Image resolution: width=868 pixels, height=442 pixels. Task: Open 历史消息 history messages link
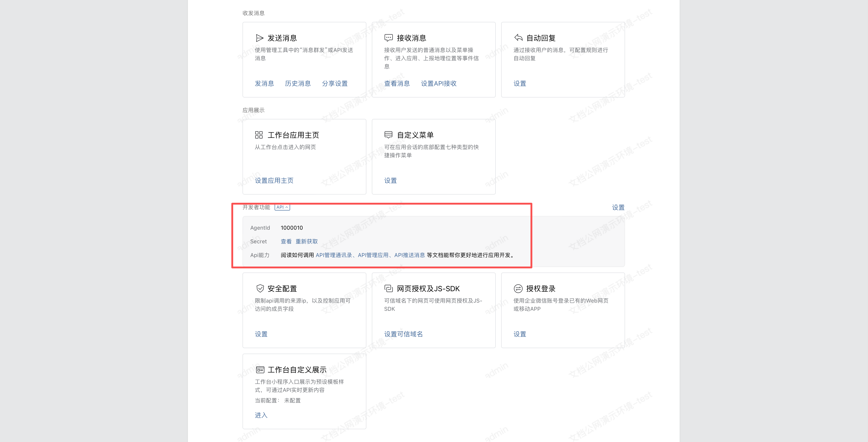(298, 83)
